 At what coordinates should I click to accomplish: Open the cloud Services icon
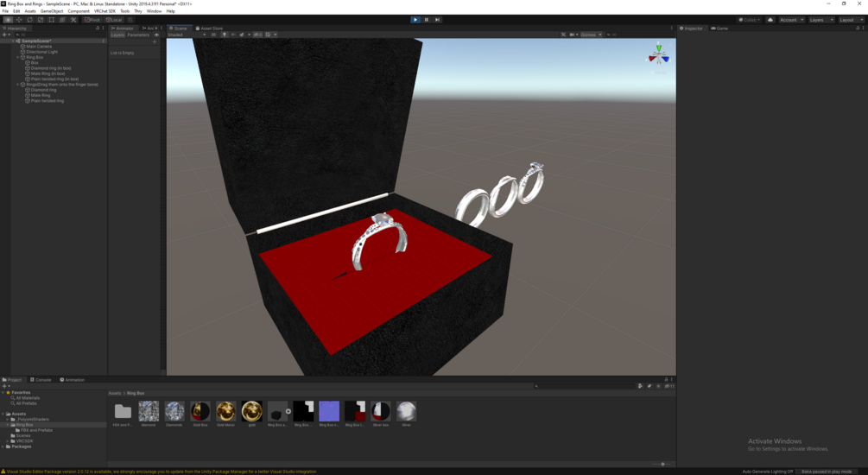pos(770,19)
